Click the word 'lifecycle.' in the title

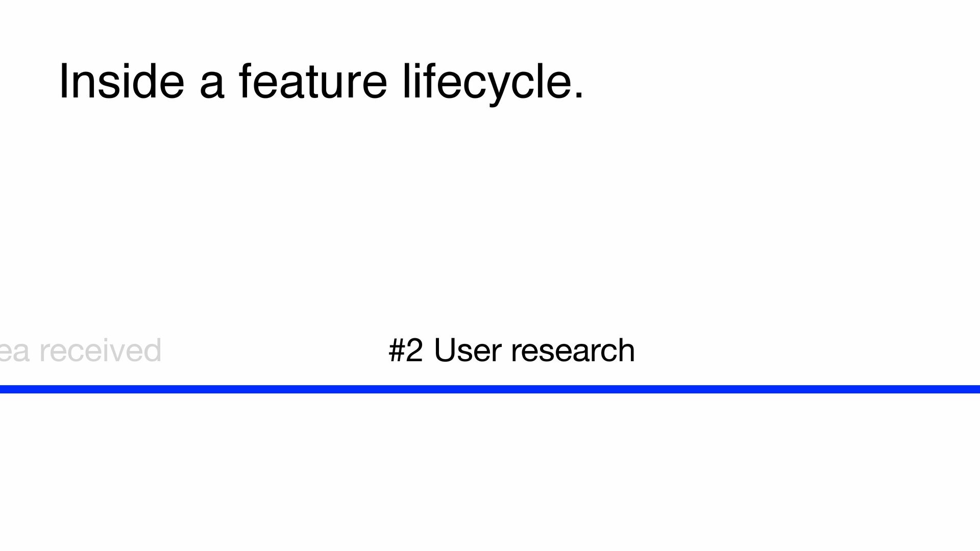tap(493, 82)
